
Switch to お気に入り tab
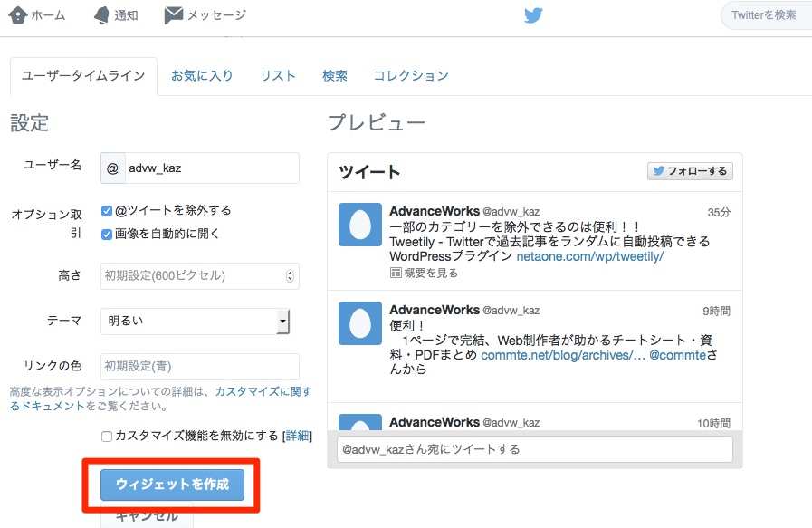tap(202, 76)
